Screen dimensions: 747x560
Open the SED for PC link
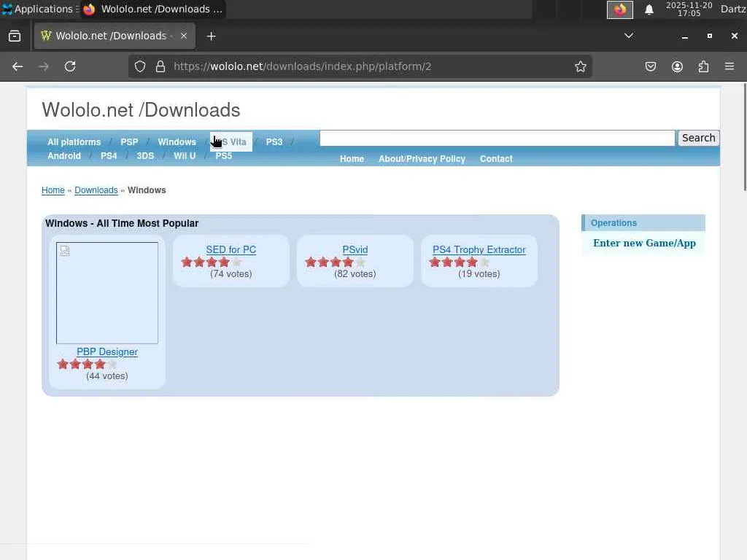point(231,249)
